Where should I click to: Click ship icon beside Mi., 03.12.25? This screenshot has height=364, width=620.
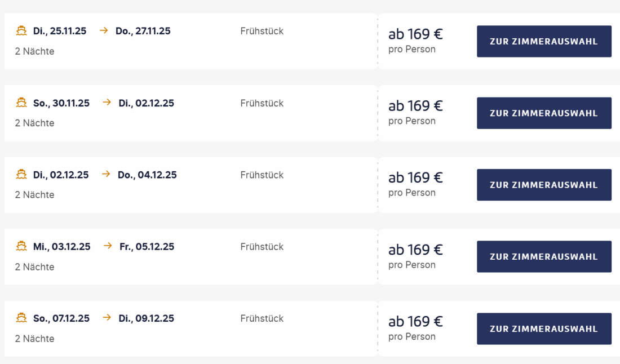tap(21, 246)
